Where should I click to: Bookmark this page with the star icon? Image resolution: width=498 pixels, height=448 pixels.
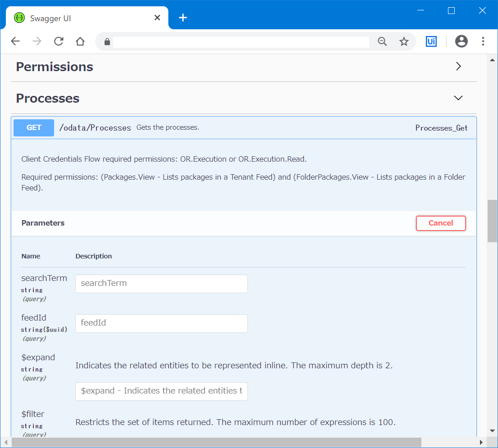[404, 41]
